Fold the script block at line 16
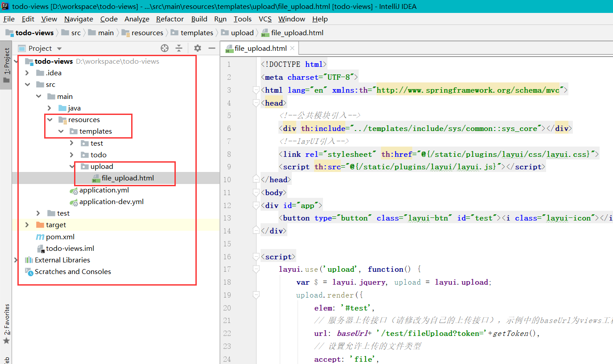The width and height of the screenshot is (613, 364). pos(256,257)
